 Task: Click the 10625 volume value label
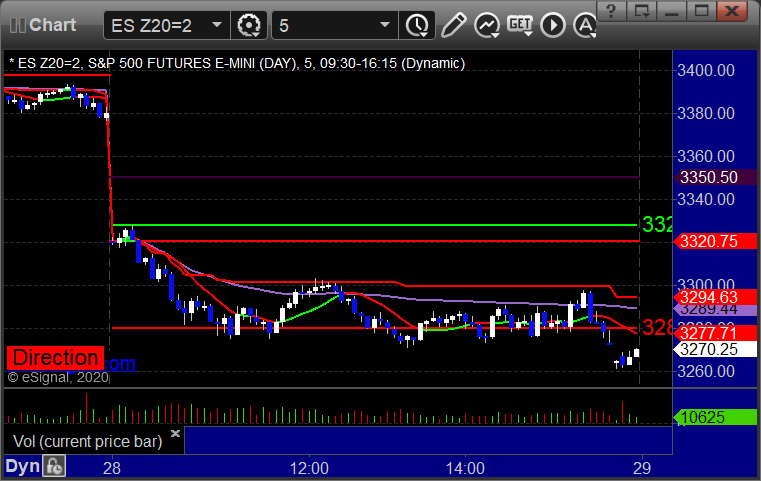(x=715, y=417)
